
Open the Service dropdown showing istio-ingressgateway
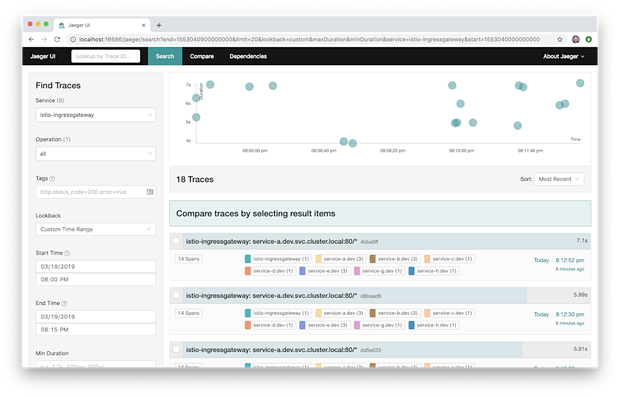click(96, 115)
